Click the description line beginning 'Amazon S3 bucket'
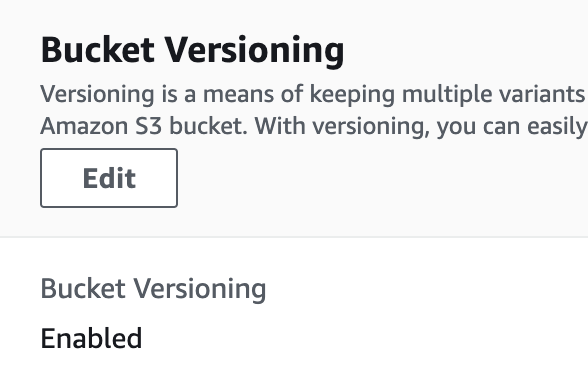 314,126
